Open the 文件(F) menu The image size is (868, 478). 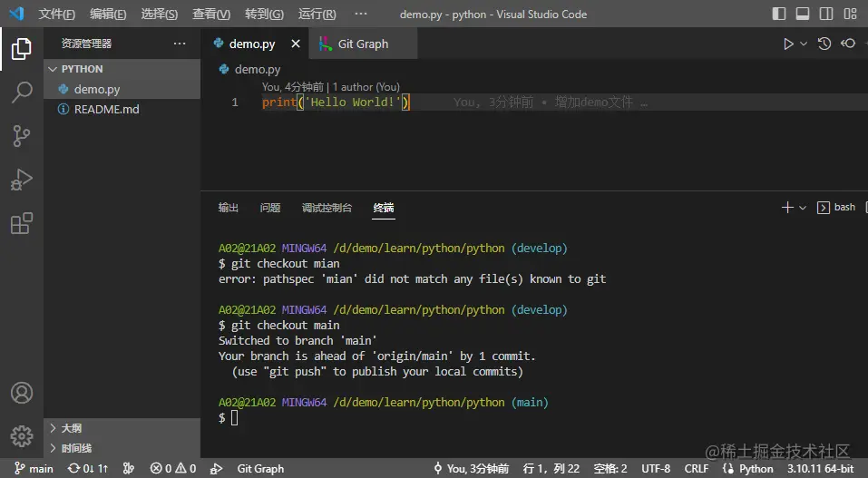click(56, 14)
